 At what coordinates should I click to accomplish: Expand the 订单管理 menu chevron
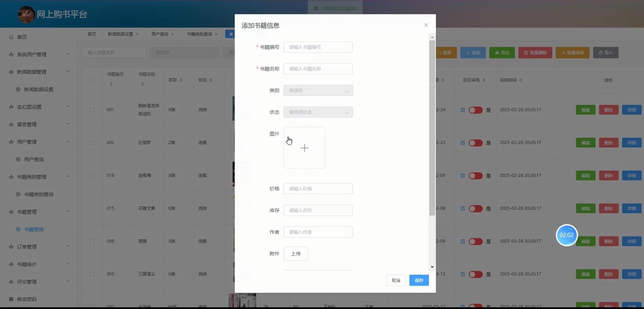point(68,246)
